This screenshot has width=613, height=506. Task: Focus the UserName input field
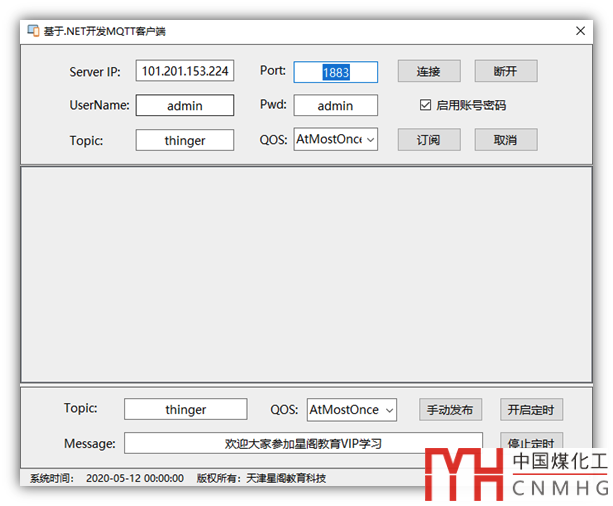(x=185, y=105)
